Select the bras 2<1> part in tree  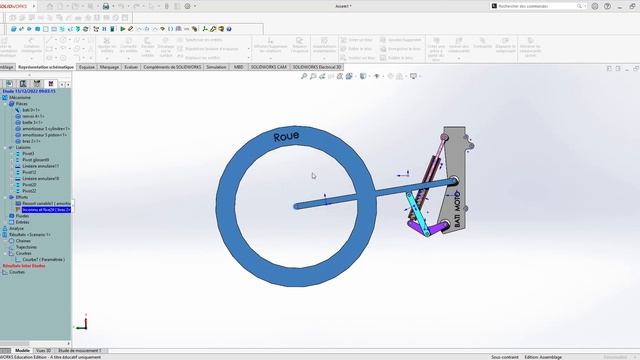click(31, 141)
